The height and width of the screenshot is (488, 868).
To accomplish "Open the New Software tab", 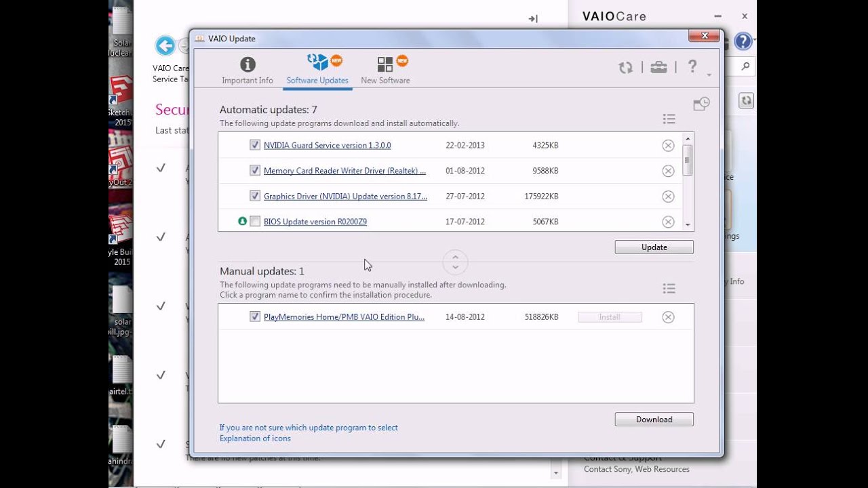I will click(385, 71).
